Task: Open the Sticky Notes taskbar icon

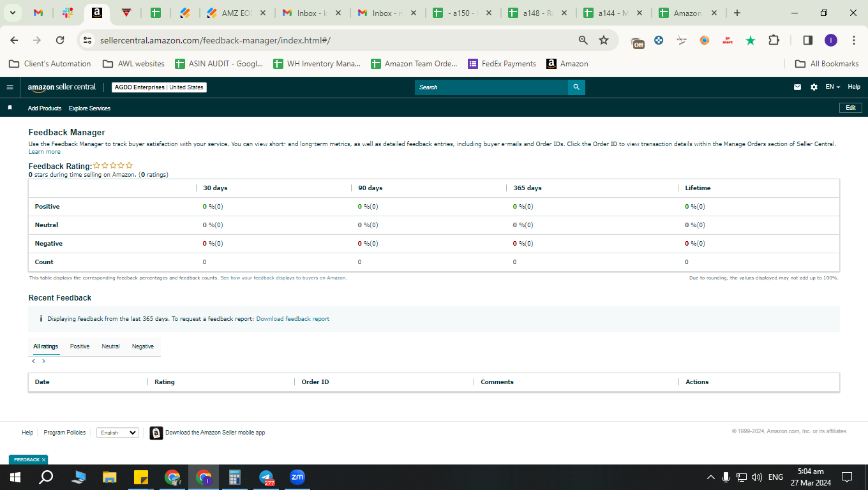Action: click(141, 477)
